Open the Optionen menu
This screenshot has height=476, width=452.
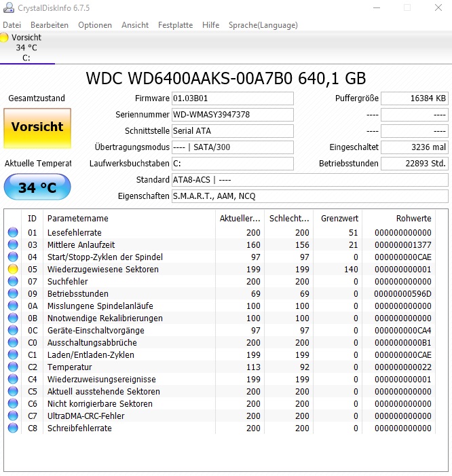click(95, 25)
